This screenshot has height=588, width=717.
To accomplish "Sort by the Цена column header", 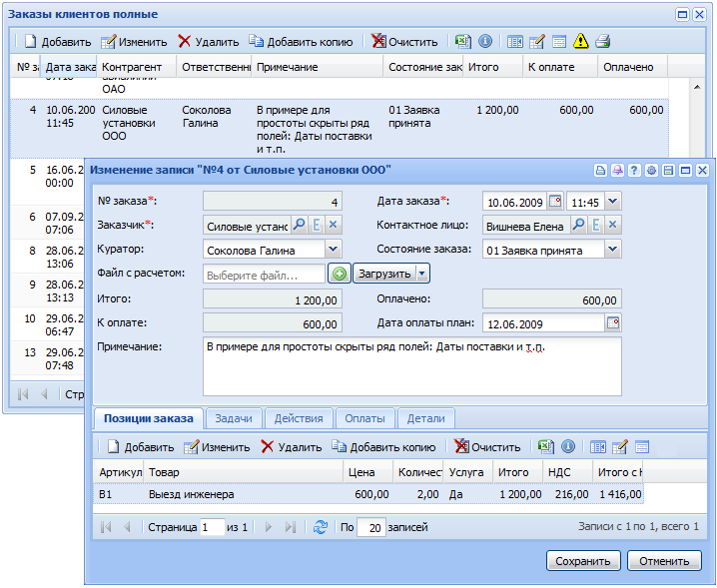I will click(x=367, y=472).
